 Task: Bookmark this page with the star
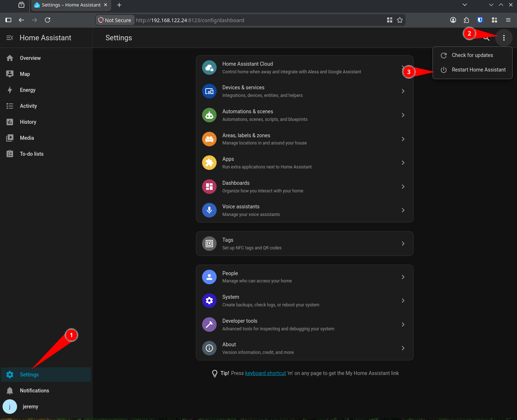(400, 20)
